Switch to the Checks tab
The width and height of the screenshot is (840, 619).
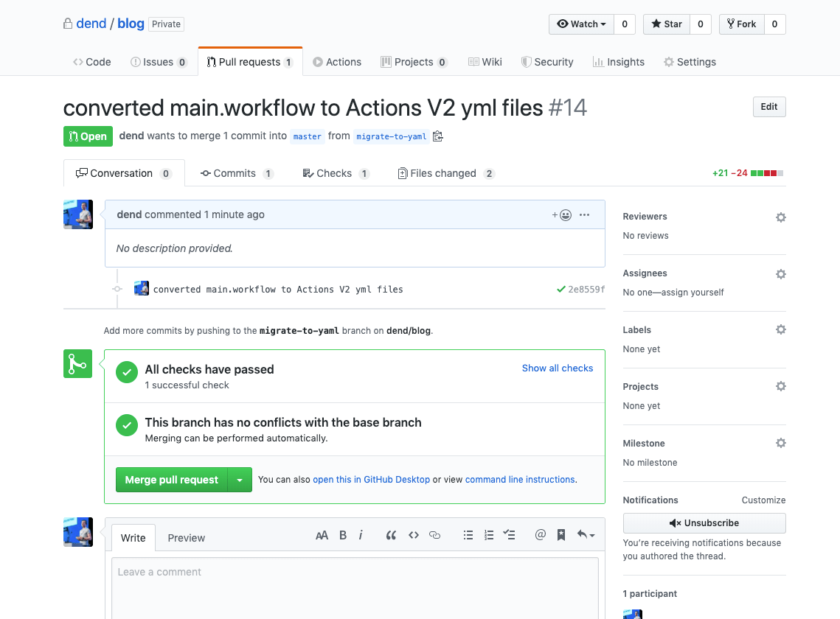[x=336, y=173]
